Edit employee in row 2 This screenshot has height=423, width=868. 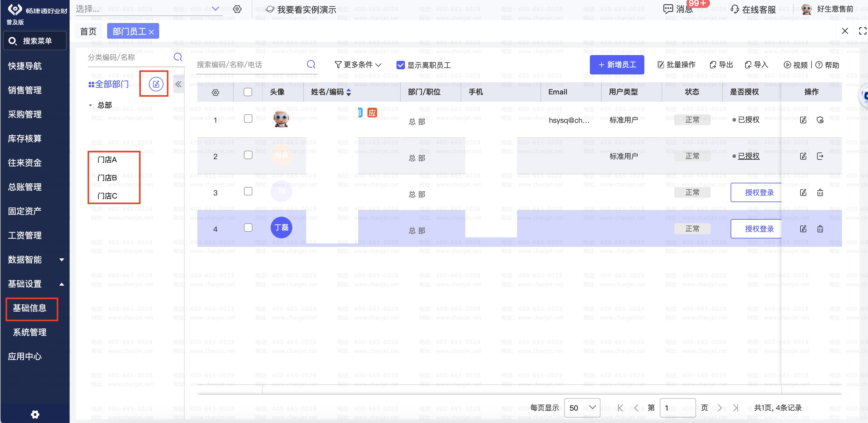pos(803,156)
